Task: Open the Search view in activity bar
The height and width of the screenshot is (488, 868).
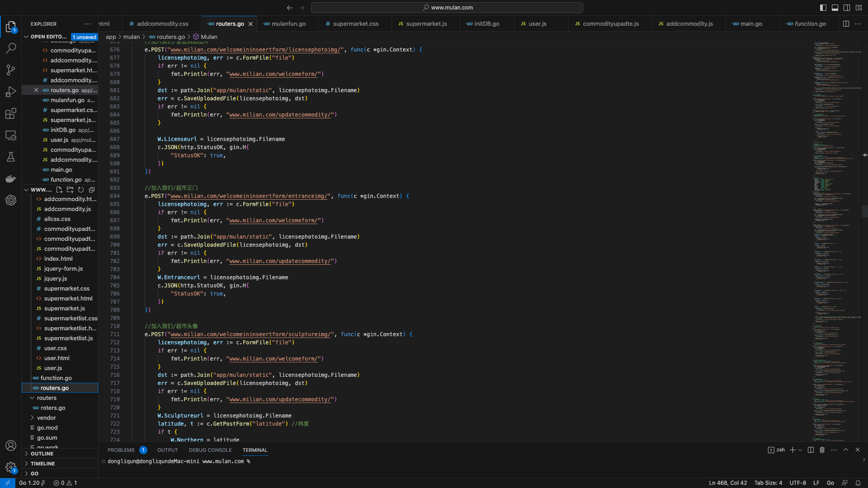Action: pyautogui.click(x=11, y=48)
